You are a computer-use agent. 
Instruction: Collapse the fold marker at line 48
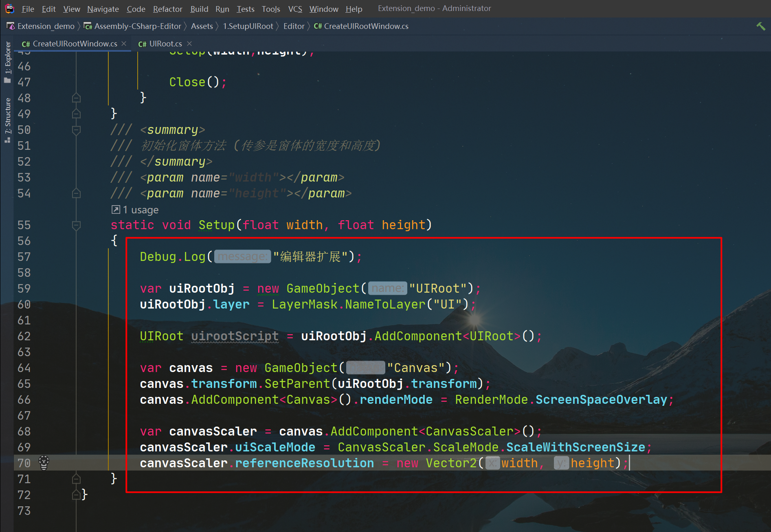point(76,98)
